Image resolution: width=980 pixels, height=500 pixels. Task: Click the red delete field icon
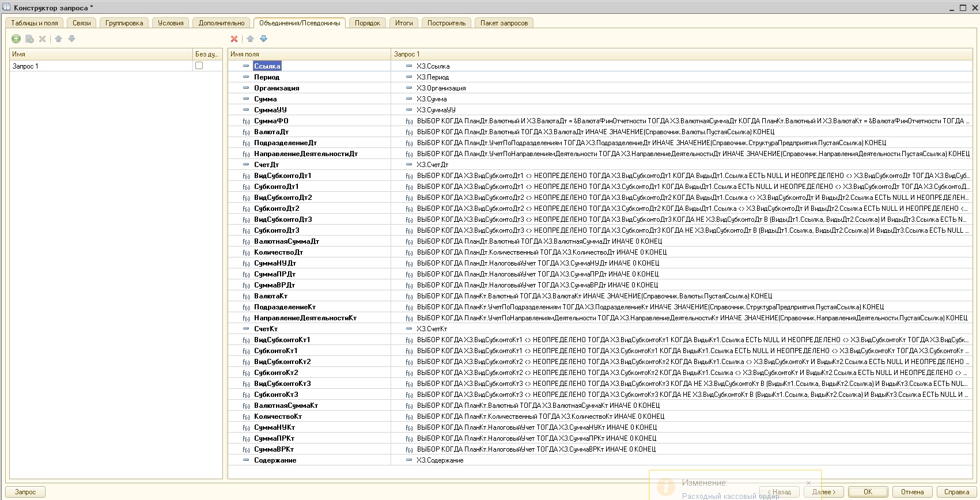click(234, 39)
